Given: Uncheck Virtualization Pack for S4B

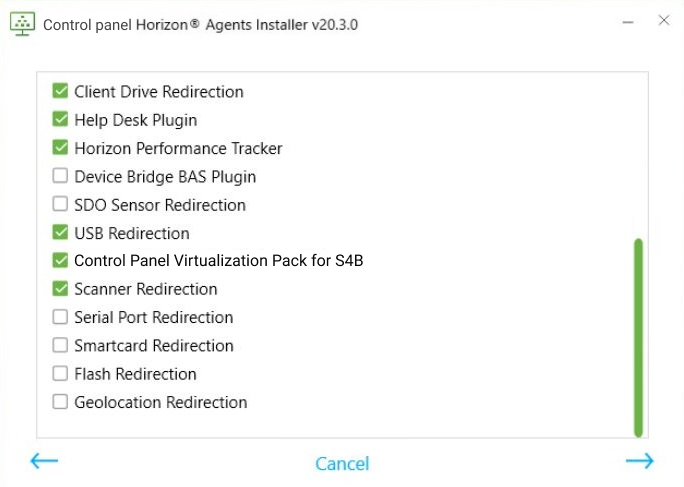Looking at the screenshot, I should pos(60,261).
